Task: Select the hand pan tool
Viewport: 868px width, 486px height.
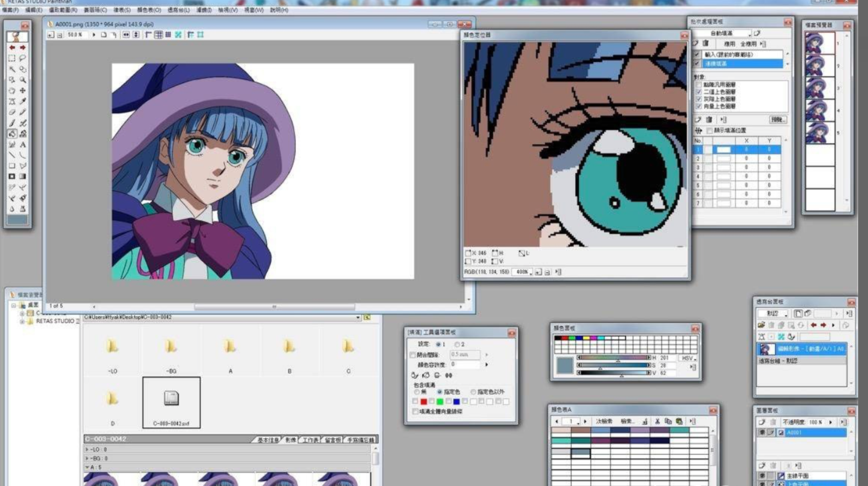Action: [12, 91]
